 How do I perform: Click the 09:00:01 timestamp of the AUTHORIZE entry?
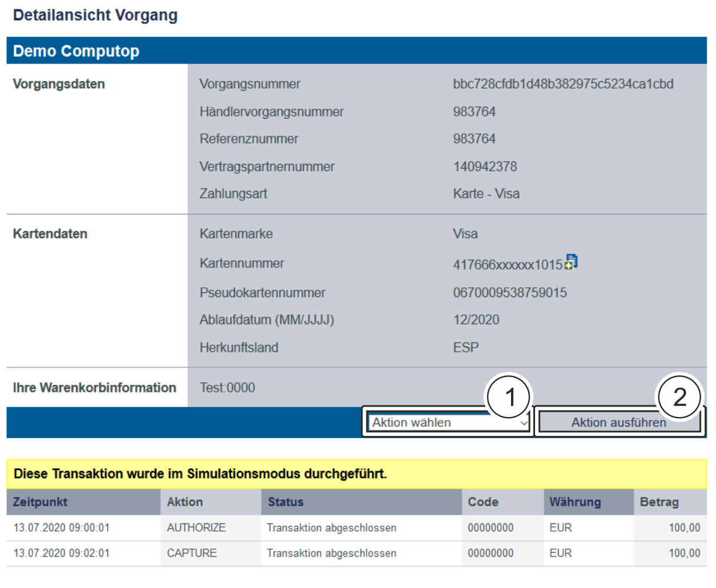[61, 528]
